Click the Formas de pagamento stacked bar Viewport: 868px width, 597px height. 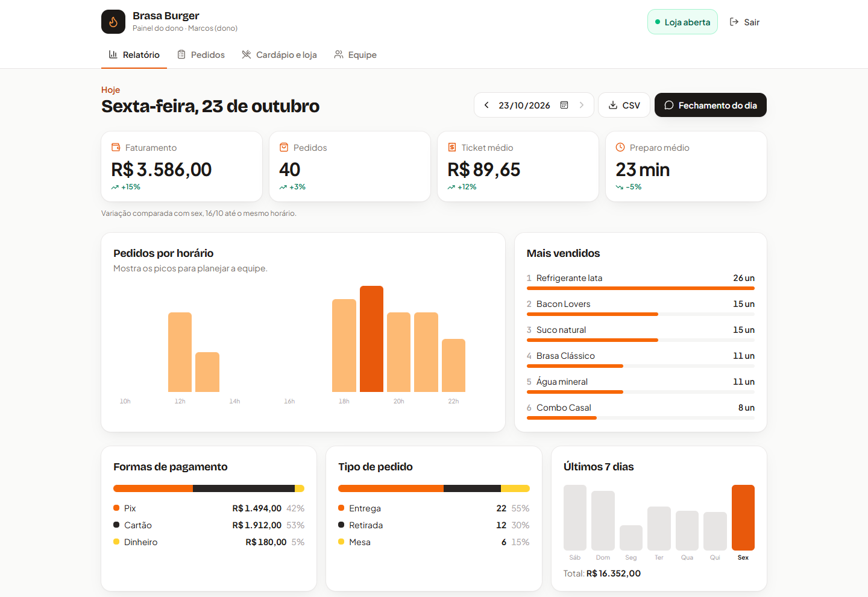point(209,488)
